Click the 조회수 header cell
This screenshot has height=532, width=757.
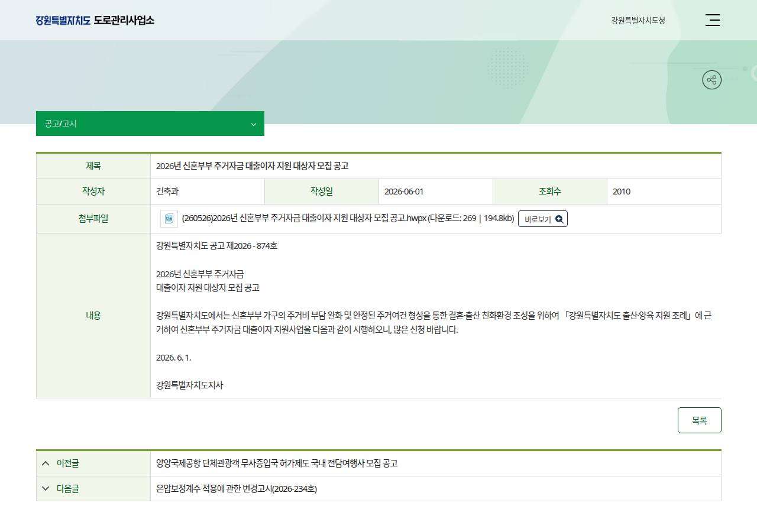tap(550, 192)
